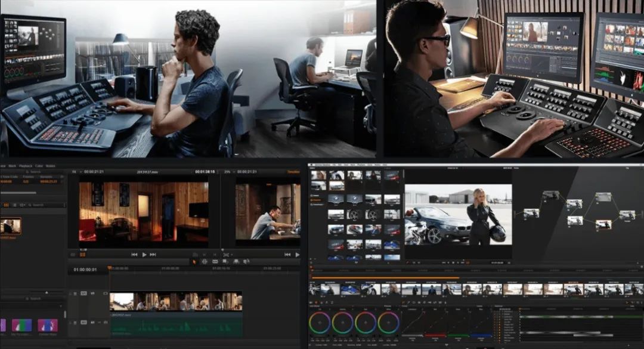Viewport: 644px width, 349px height.
Task: Select the orange-outlined node in the node editor
Action: pyautogui.click(x=603, y=224)
